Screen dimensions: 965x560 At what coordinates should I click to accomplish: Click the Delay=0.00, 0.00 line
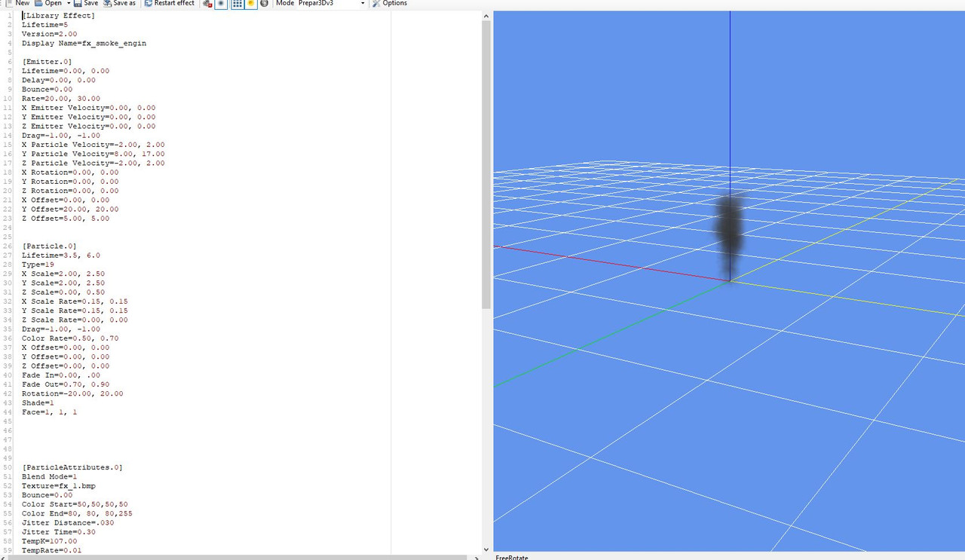(59, 80)
